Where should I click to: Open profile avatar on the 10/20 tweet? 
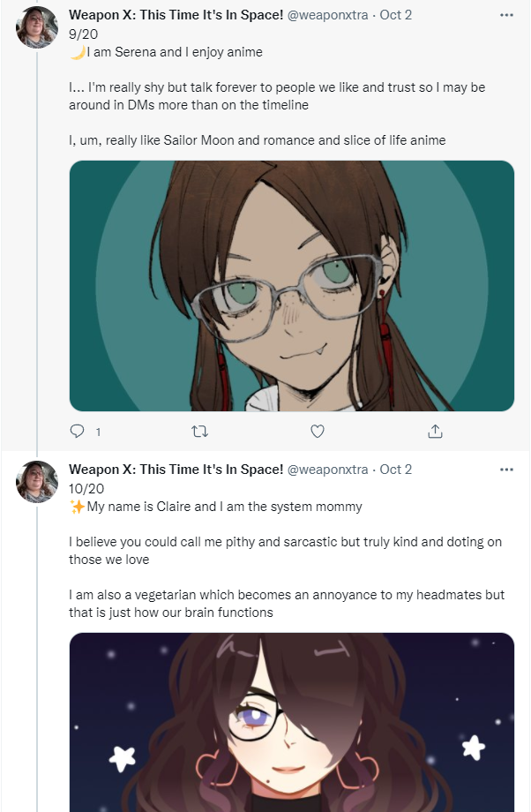[37, 482]
